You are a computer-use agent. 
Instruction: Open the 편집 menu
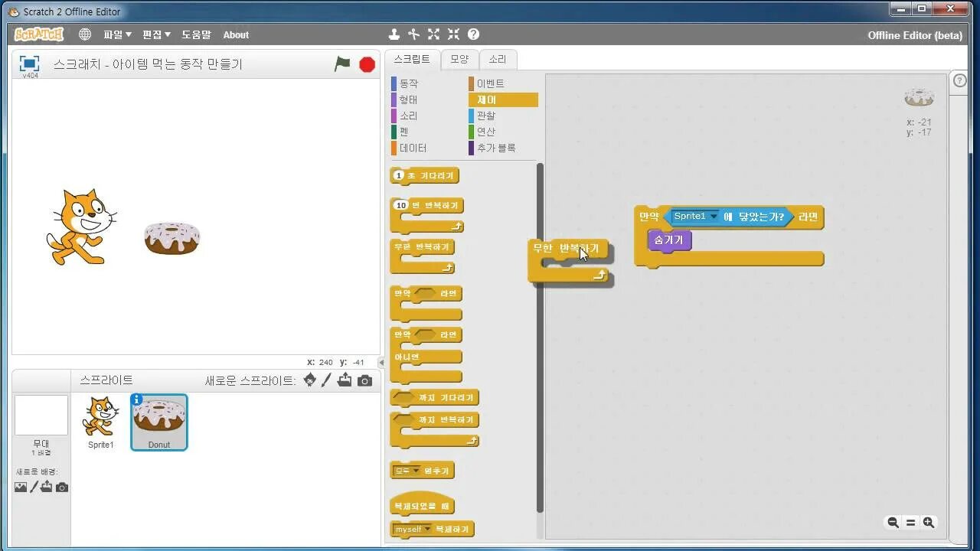[x=157, y=34]
